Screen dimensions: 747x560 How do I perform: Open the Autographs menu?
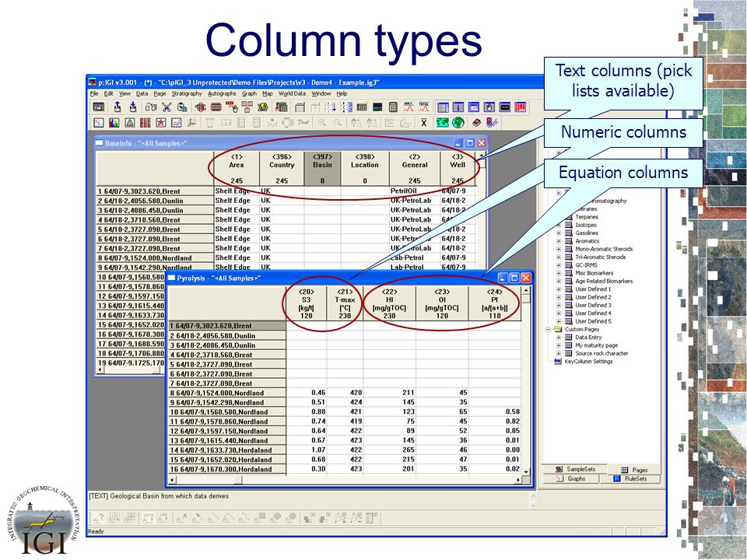[222, 94]
